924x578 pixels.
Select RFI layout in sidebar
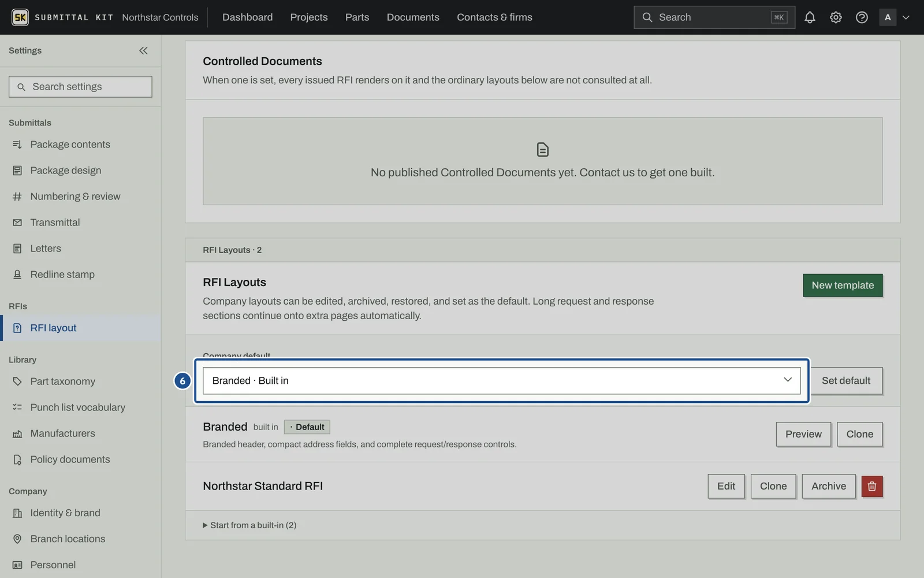[80, 328]
